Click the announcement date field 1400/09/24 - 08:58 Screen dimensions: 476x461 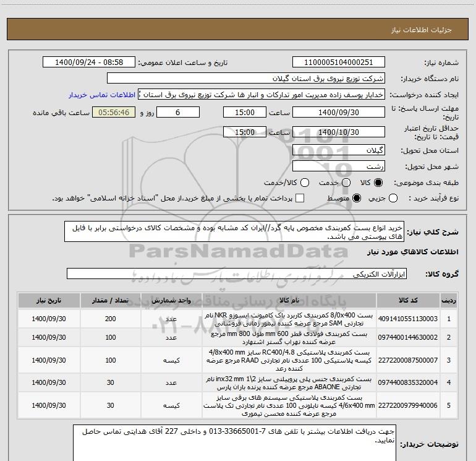[x=89, y=62]
